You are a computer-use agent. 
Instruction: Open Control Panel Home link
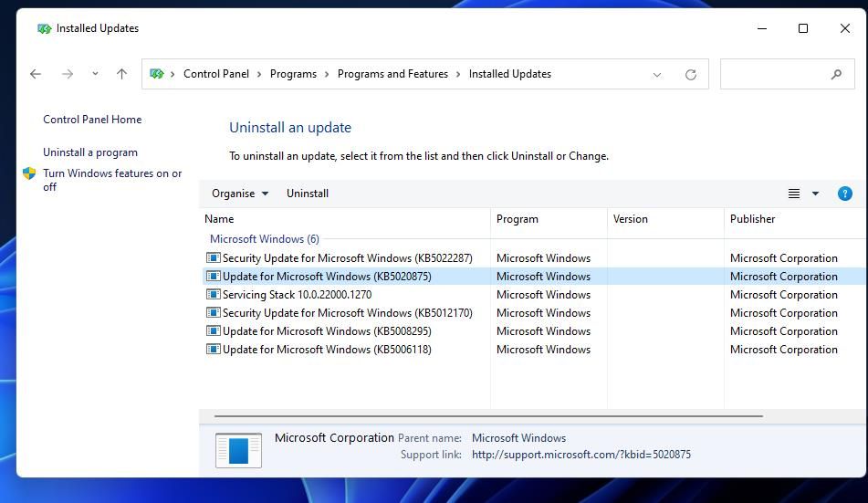point(92,119)
